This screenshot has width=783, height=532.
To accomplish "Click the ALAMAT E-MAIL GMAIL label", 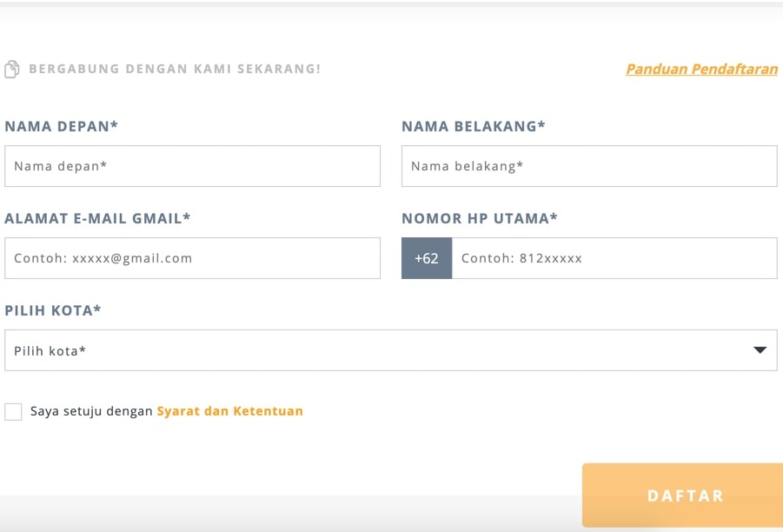I will (x=97, y=218).
